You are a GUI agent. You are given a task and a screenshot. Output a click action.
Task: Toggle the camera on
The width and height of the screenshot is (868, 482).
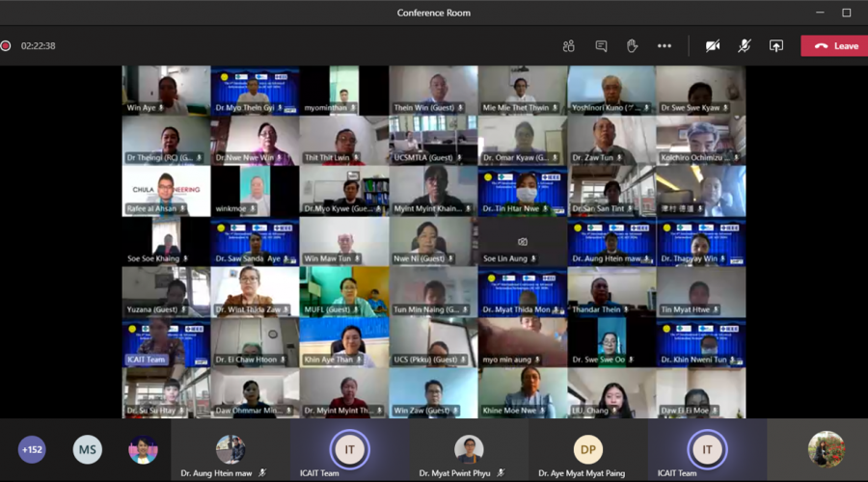coord(713,45)
